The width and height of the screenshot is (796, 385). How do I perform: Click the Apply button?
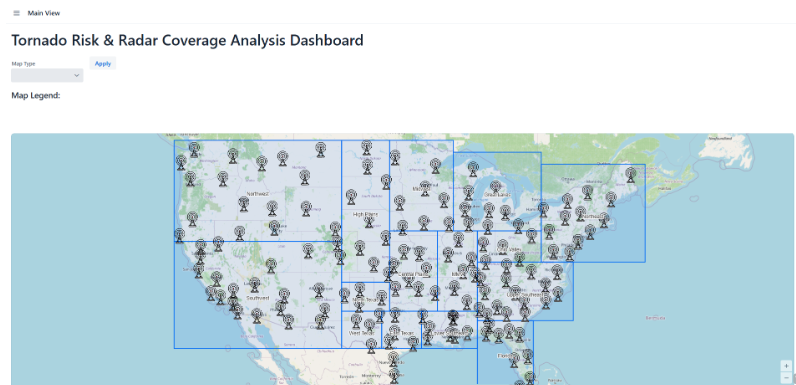[103, 63]
